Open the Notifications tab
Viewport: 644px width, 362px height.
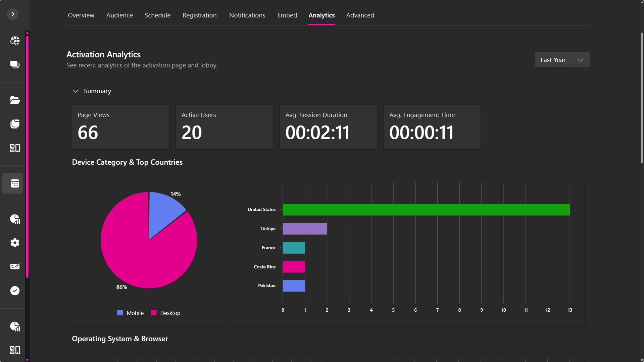(247, 15)
